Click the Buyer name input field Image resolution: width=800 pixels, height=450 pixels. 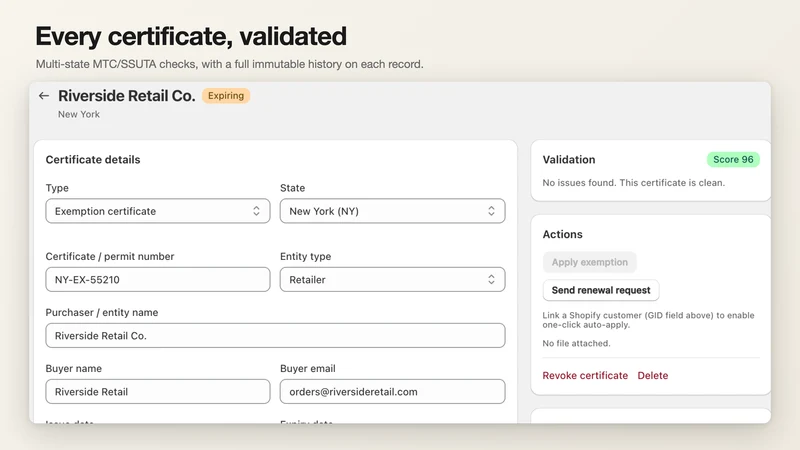pos(158,391)
